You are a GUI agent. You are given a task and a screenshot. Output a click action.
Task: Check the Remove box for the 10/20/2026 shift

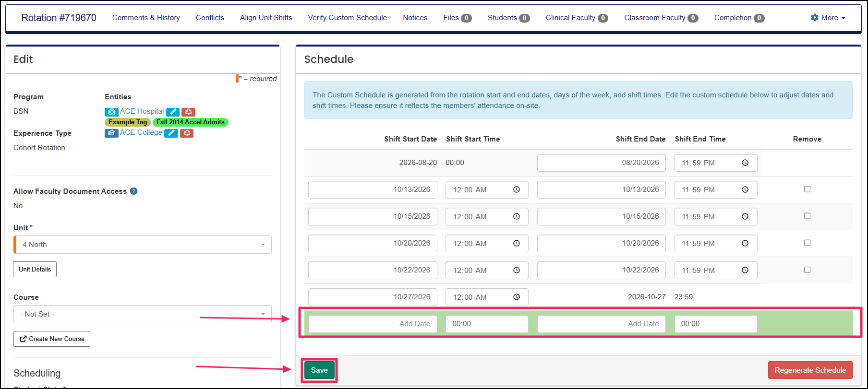coord(807,243)
